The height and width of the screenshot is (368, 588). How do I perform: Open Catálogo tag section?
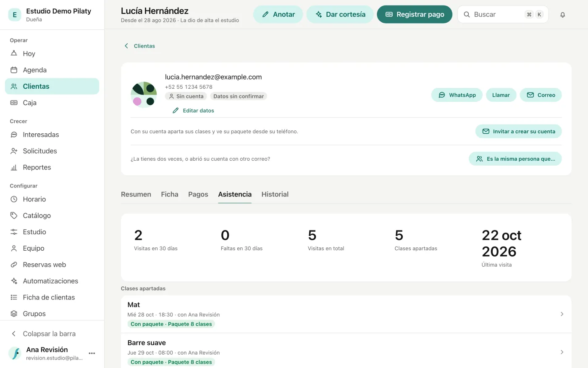52,215
